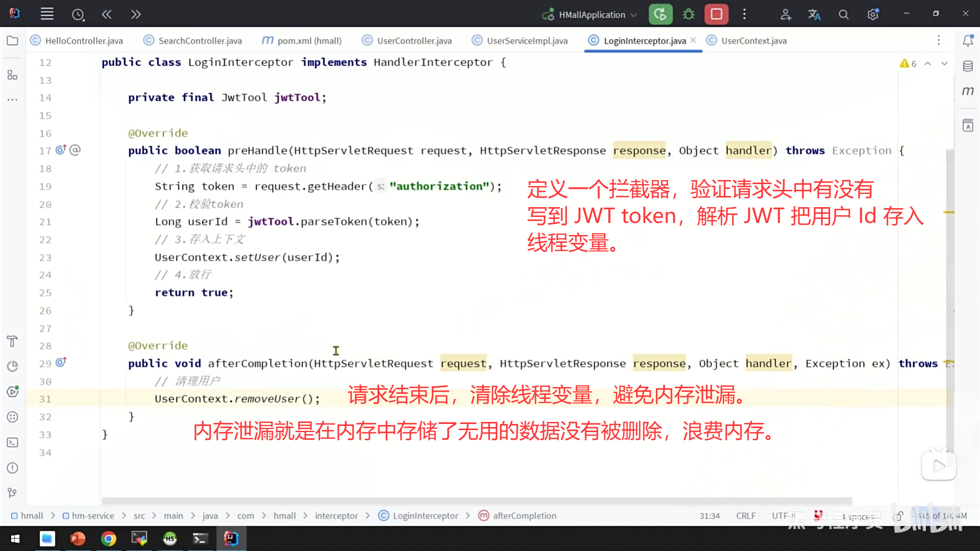Open Chrome from the Windows taskbar

pos(108,539)
